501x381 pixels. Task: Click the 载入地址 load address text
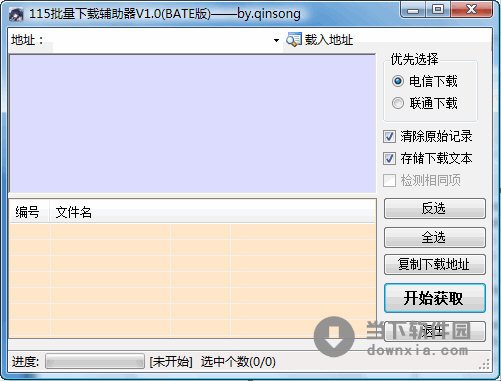(329, 40)
